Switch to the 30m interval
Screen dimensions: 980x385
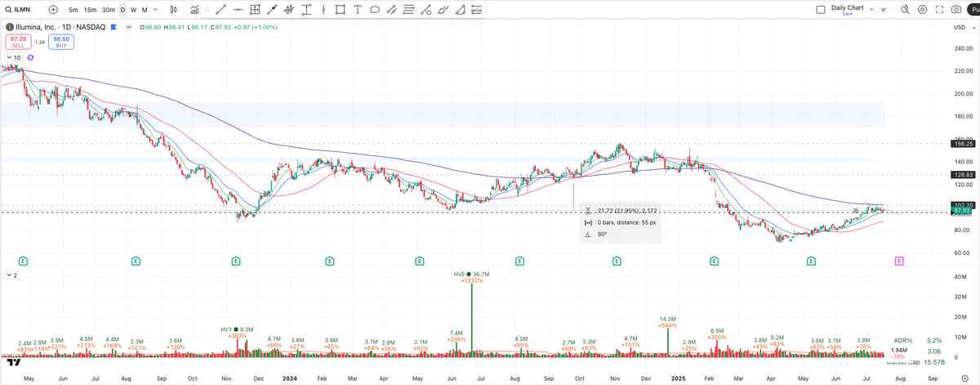(x=109, y=10)
